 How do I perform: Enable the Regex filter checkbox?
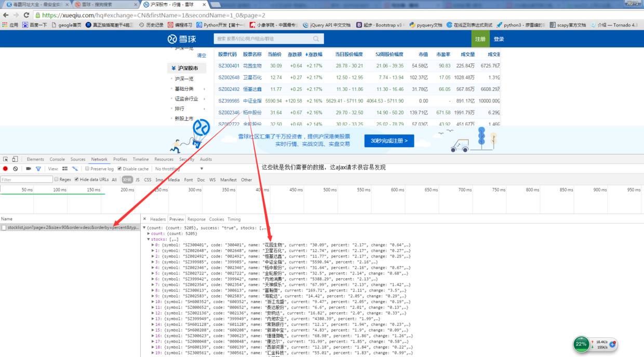coord(57,180)
